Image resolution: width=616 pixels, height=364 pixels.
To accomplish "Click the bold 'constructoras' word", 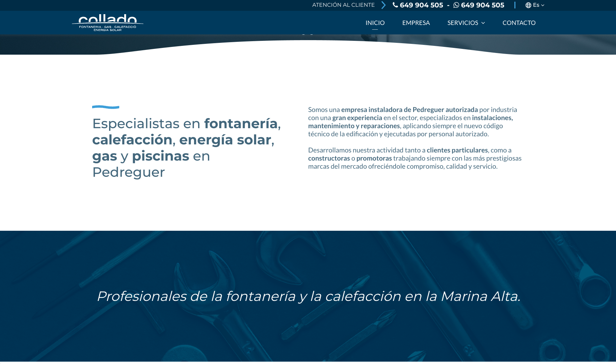I will (329, 158).
